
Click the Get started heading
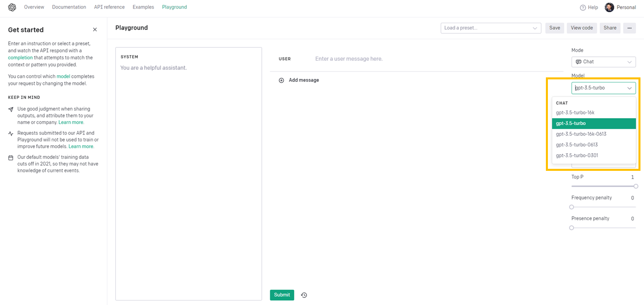26,30
